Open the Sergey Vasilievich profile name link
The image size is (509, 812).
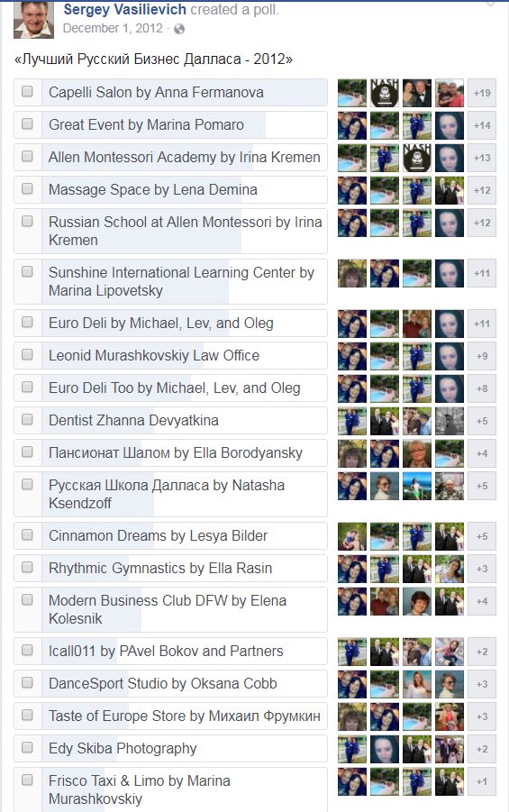(x=125, y=9)
